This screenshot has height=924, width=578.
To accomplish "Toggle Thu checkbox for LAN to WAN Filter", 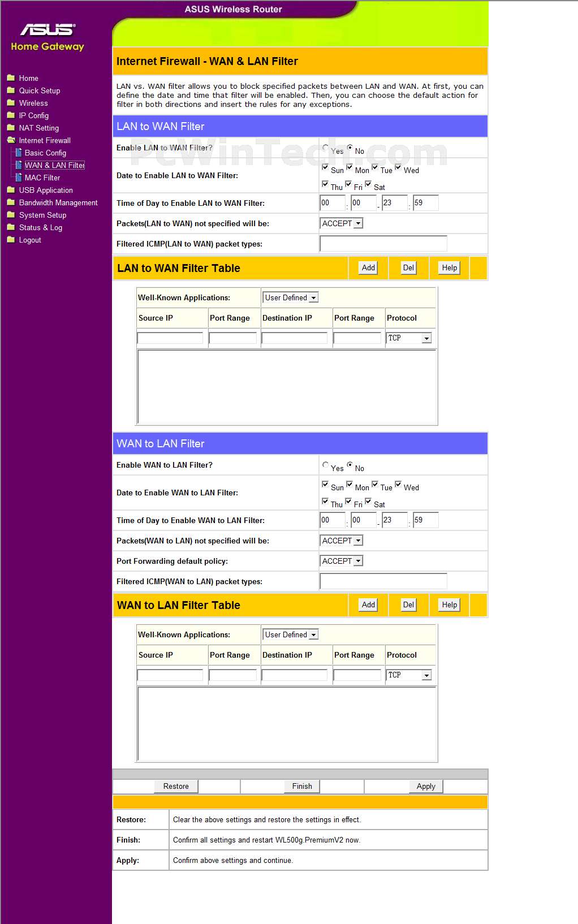I will tap(325, 184).
